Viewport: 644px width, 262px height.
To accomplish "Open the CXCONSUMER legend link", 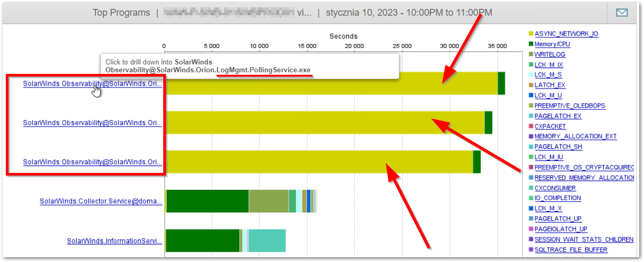I will 555,188.
